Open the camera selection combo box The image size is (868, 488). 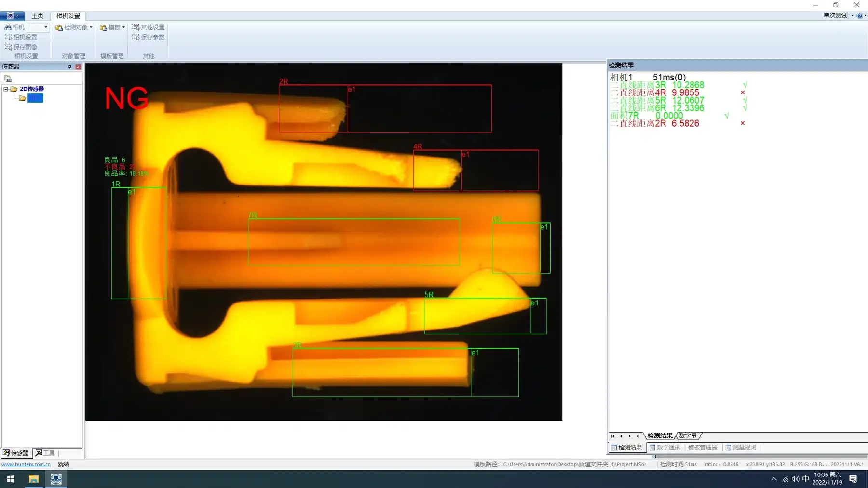[38, 27]
